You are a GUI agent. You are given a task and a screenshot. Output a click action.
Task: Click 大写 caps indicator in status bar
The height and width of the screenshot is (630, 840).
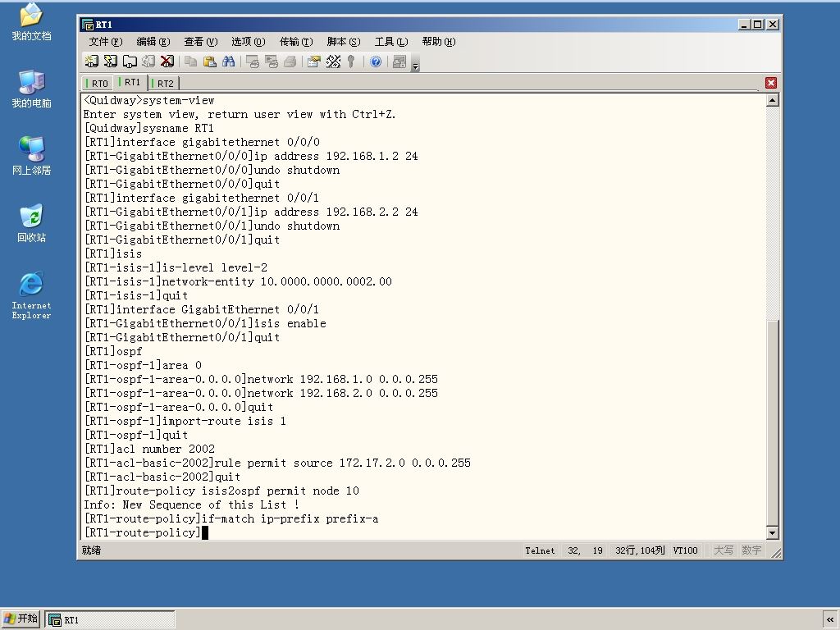(724, 550)
